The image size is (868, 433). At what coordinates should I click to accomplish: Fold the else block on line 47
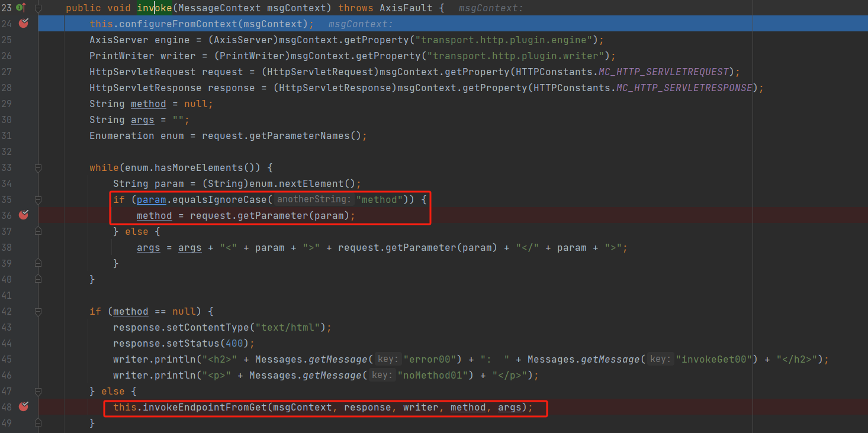[38, 391]
